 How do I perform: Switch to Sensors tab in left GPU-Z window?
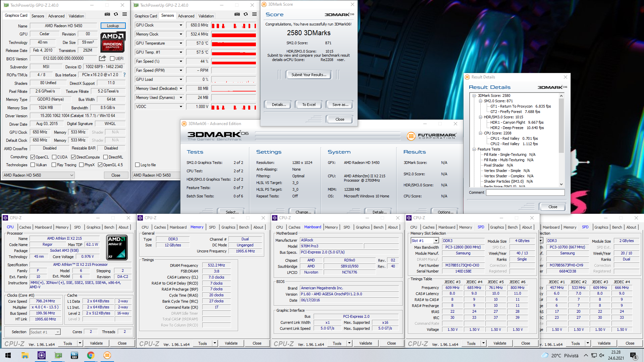tap(38, 16)
